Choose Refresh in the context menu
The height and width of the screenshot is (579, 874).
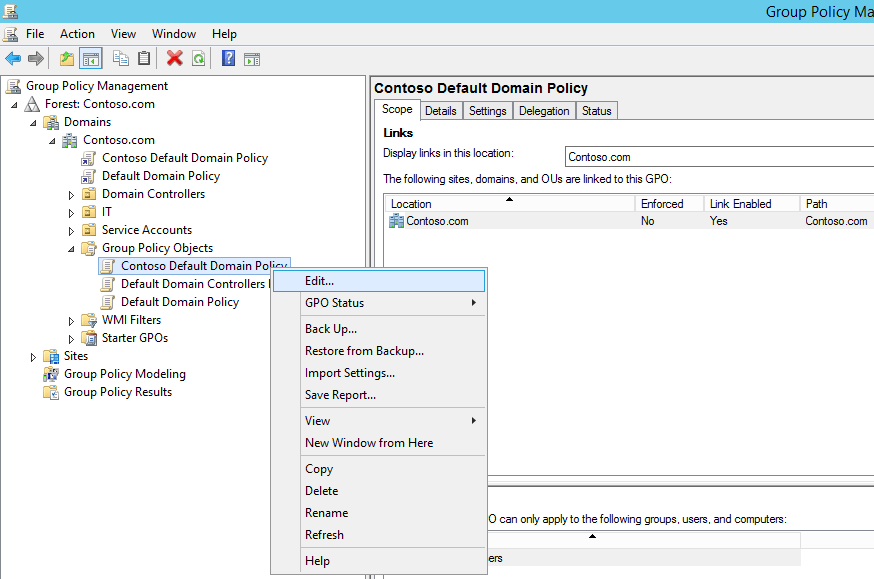(x=379, y=535)
